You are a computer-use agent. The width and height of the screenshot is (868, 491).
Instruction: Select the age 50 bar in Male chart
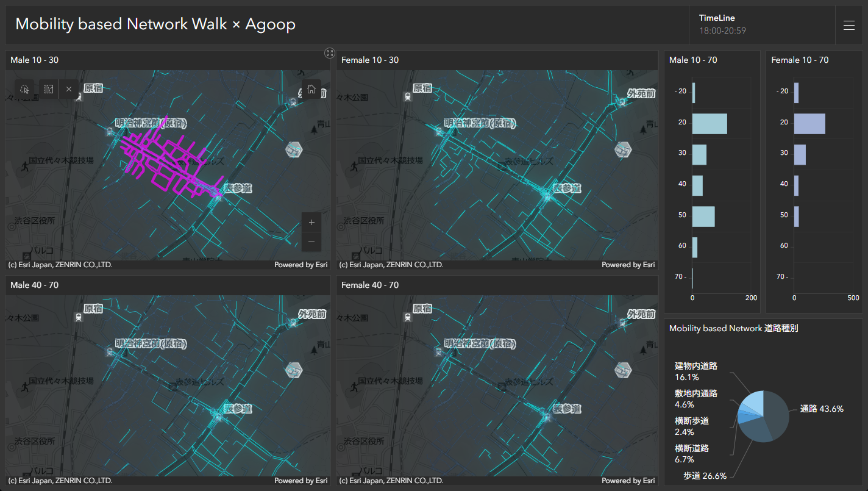tap(703, 217)
